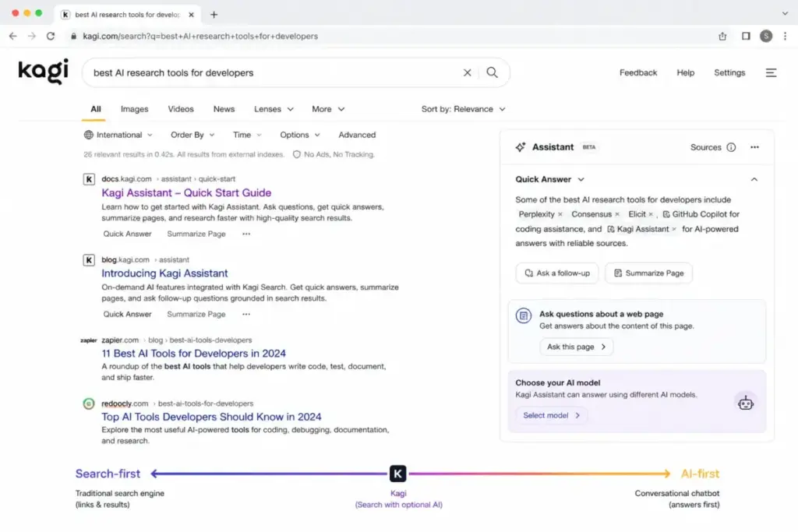Click Select model button
798x532 pixels.
pyautogui.click(x=551, y=415)
